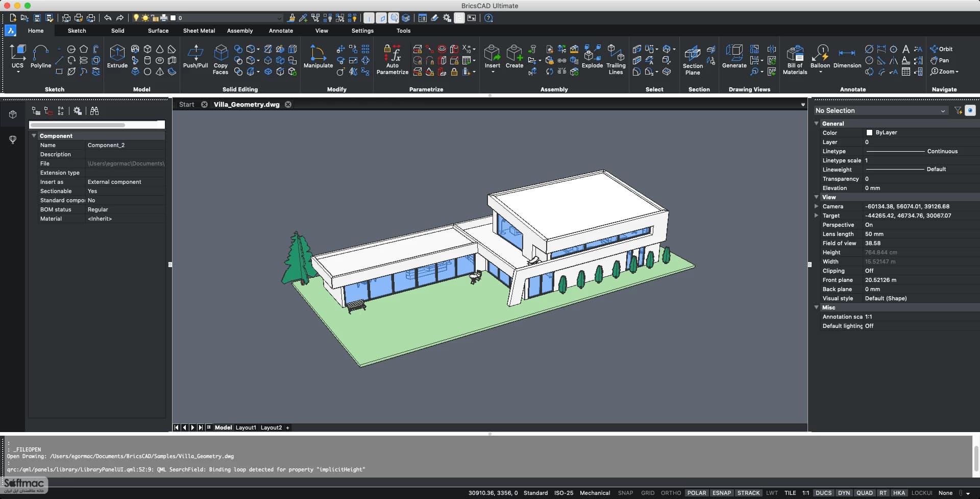Click the Mechanical workspace status item

595,493
